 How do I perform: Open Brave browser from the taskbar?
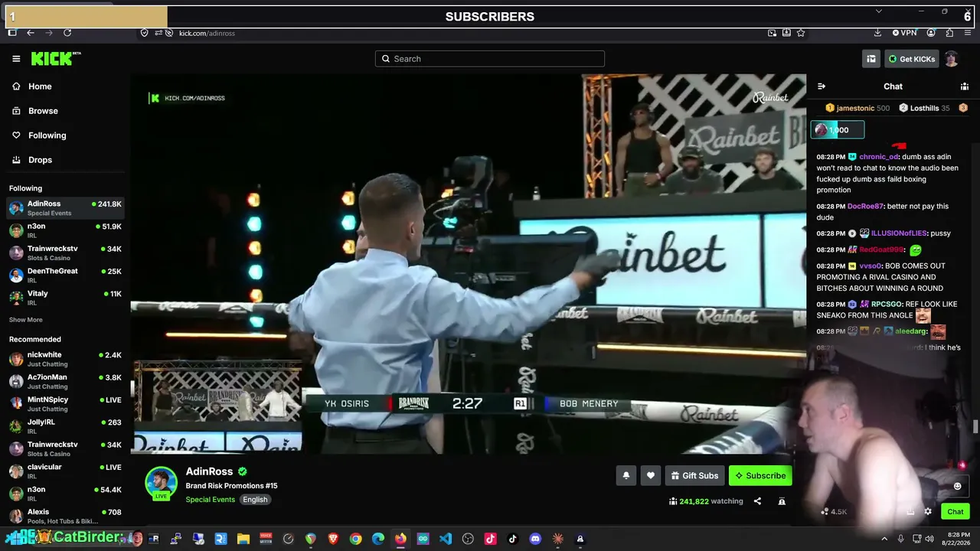[333, 539]
